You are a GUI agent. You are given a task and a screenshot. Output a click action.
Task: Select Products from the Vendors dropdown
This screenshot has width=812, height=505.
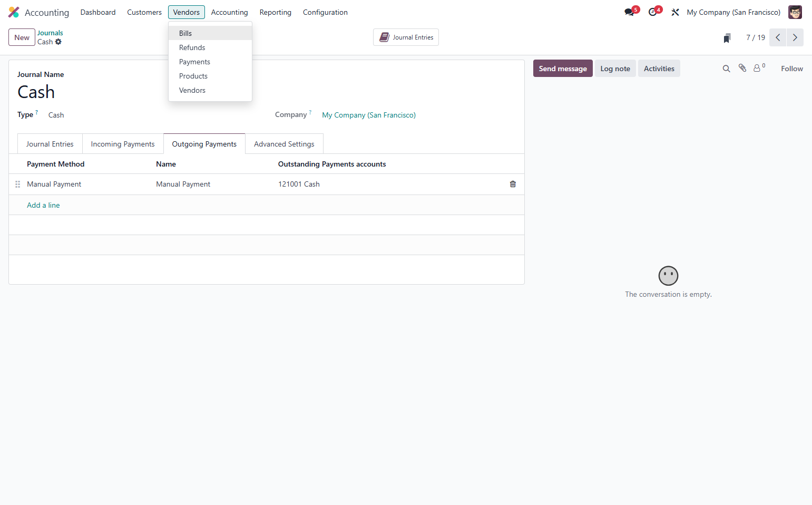(x=210, y=76)
